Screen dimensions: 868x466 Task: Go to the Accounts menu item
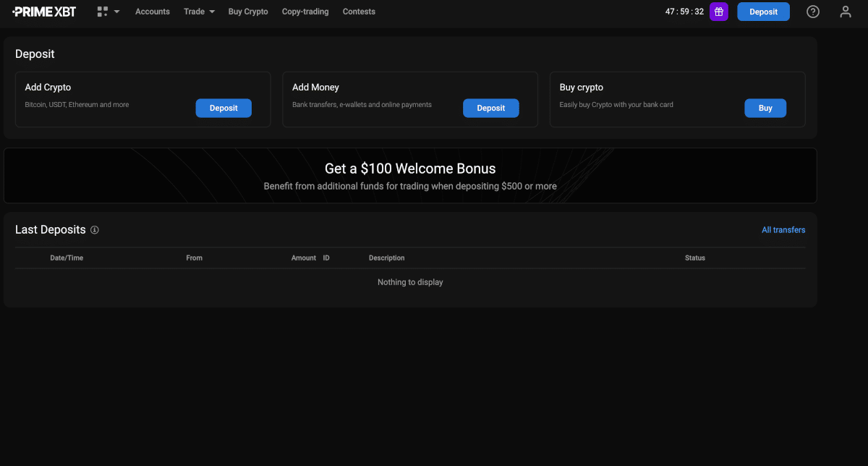153,12
